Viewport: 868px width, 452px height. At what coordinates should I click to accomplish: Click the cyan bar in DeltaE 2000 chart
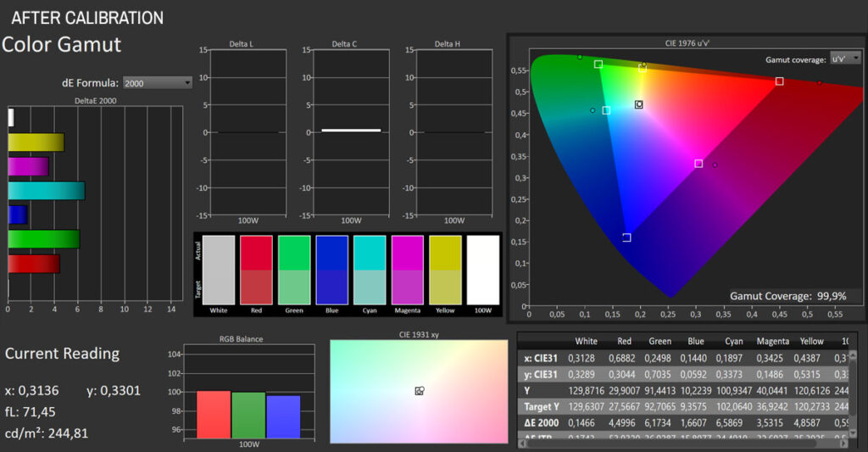[47, 191]
